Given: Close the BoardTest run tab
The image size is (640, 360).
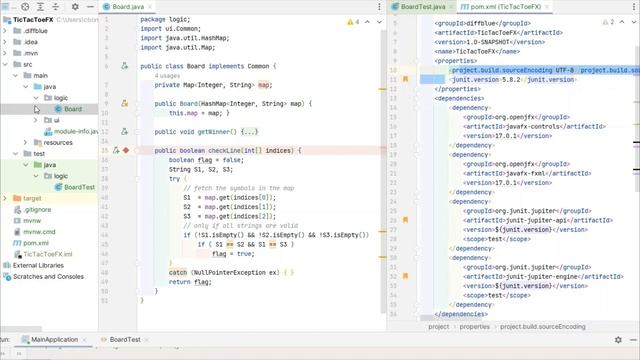Looking at the screenshot, I should pyautogui.click(x=147, y=340).
